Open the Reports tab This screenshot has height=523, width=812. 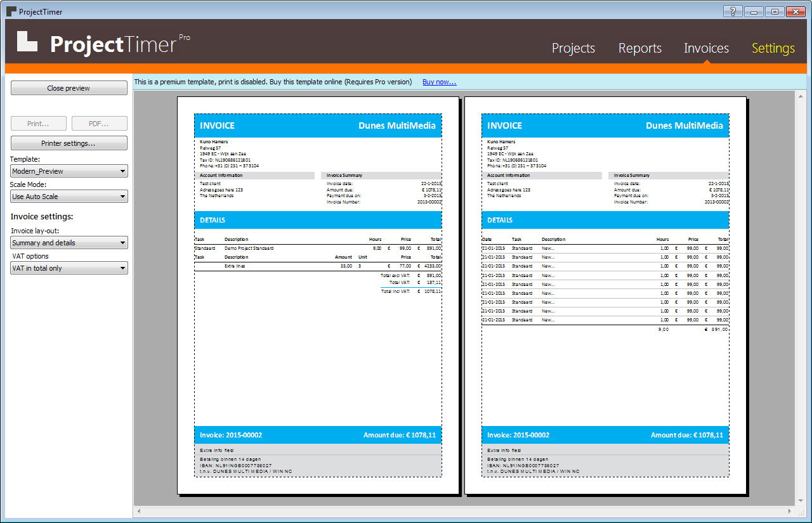[x=640, y=48]
